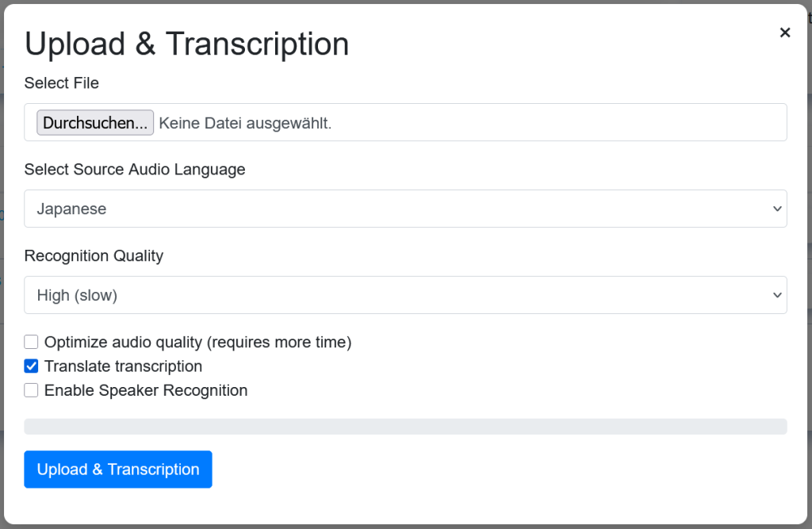Click 'Keine Datei ausgewählt.' file text

tap(245, 123)
